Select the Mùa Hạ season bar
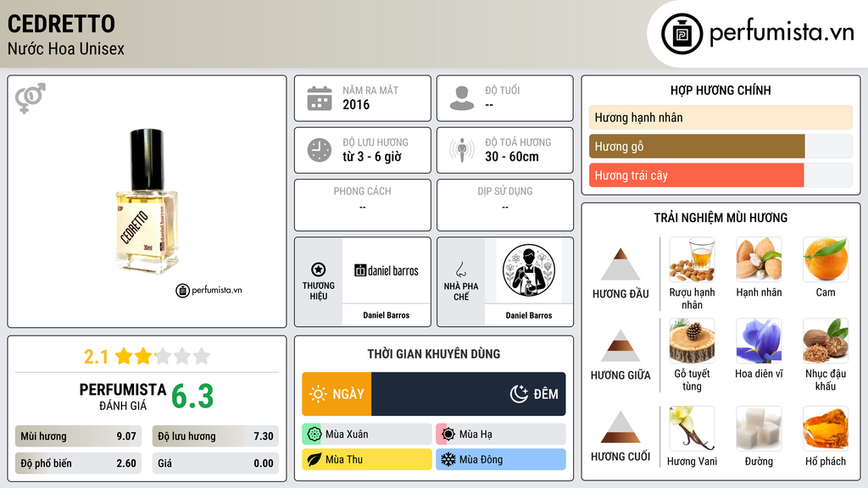Screen dimensions: 868x488 tap(501, 435)
